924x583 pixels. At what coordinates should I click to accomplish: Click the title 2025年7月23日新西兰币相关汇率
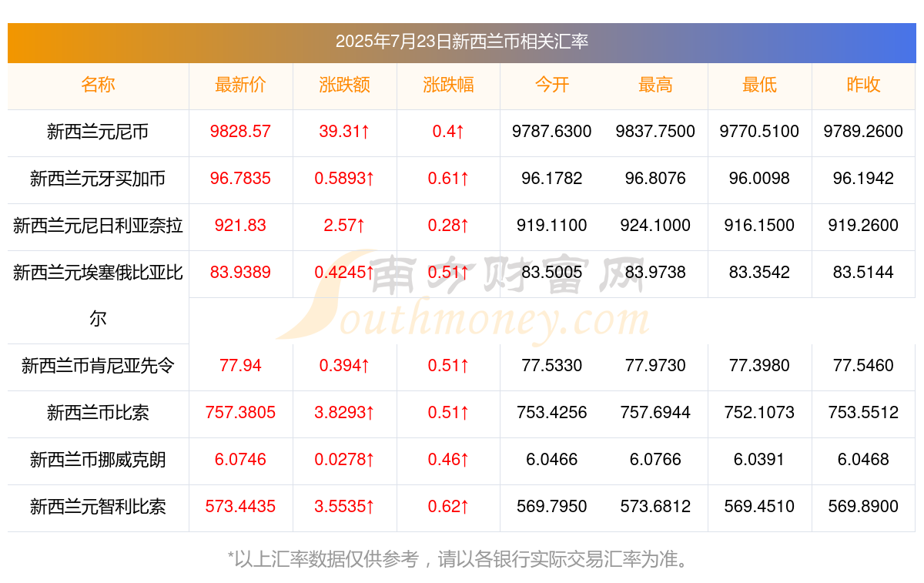(x=462, y=42)
